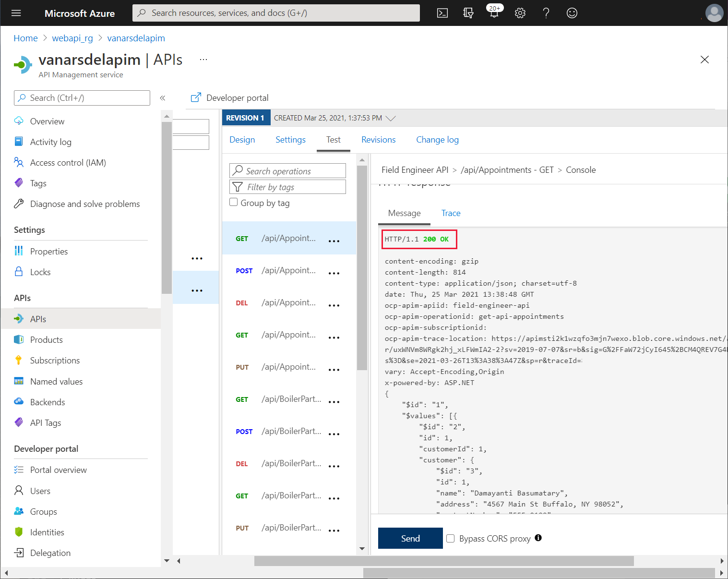The image size is (728, 579).
Task: Click the Locks padlock icon
Action: (19, 272)
